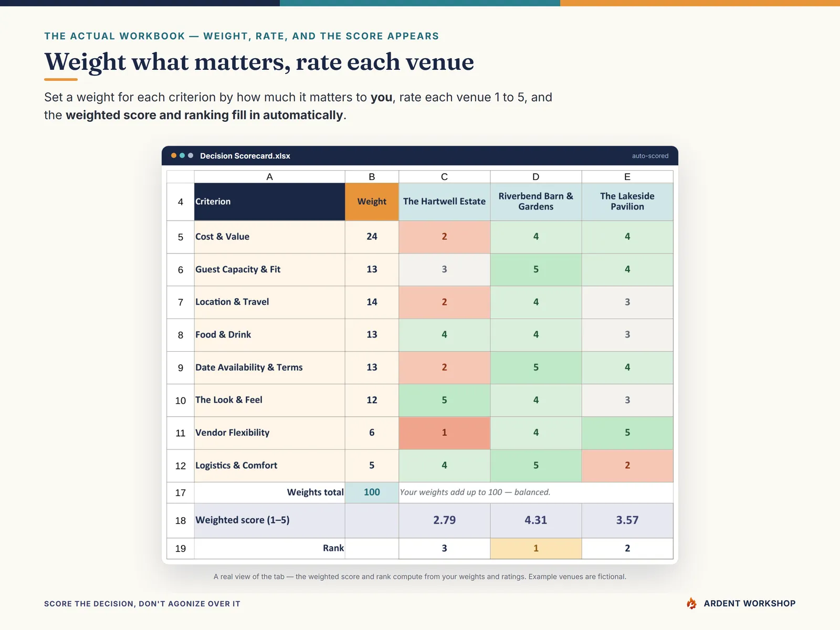Click the Criterion header cell
The image size is (840, 630).
(x=269, y=202)
